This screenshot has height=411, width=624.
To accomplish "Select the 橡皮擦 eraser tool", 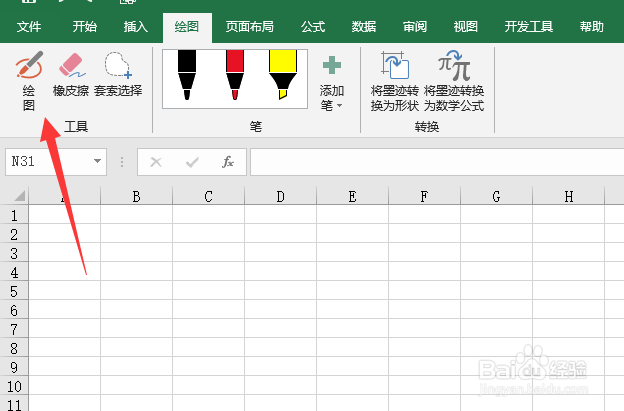I will pos(71,74).
